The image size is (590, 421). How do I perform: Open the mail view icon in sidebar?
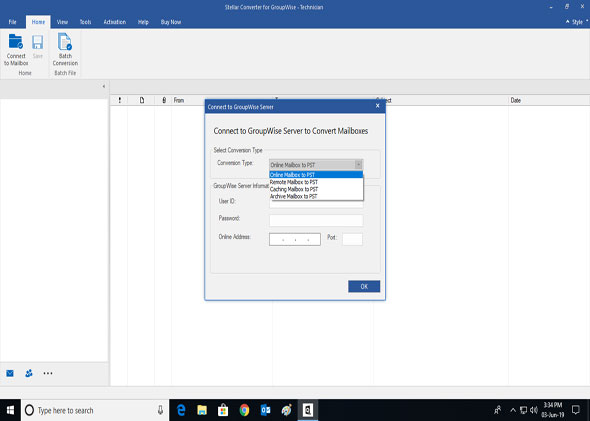10,373
